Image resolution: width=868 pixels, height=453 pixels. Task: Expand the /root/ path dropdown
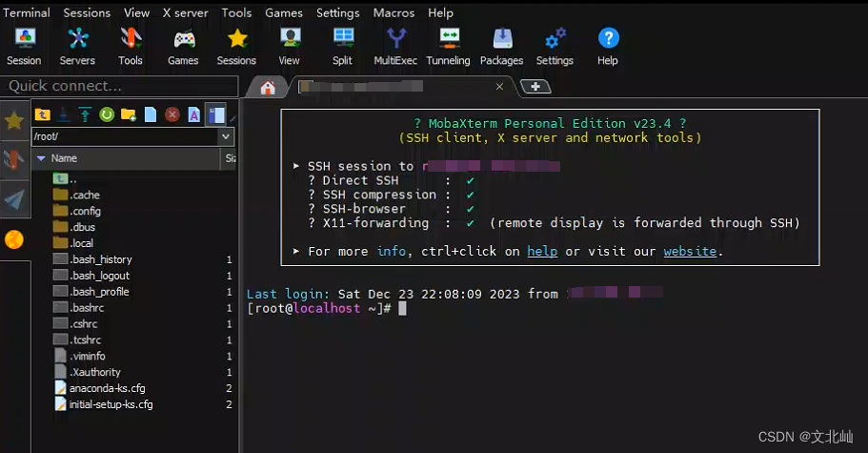[225, 136]
